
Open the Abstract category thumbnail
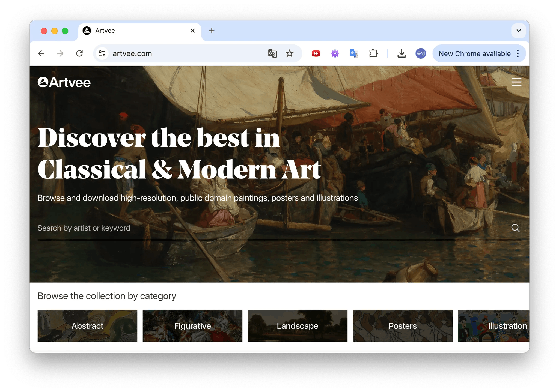(x=87, y=326)
